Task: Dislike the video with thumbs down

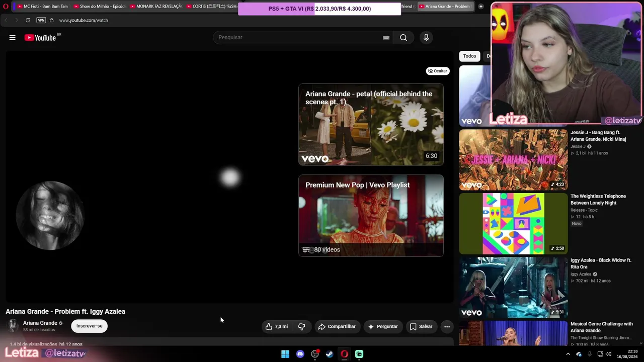Action: [x=302, y=327]
